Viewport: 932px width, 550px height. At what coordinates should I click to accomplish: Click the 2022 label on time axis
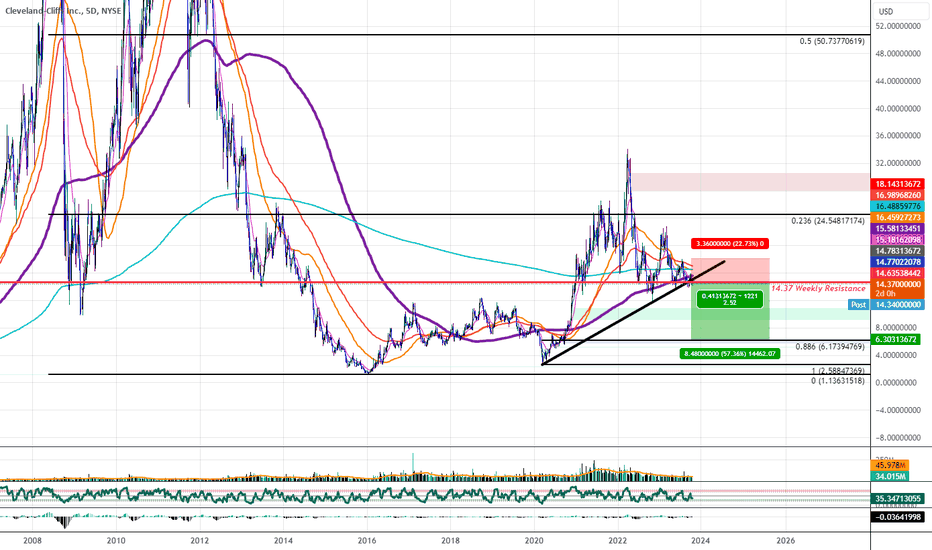pyautogui.click(x=618, y=540)
